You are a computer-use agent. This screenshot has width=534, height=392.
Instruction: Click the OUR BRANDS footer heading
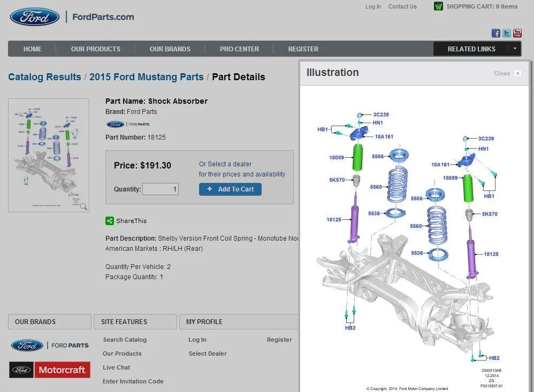[35, 322]
